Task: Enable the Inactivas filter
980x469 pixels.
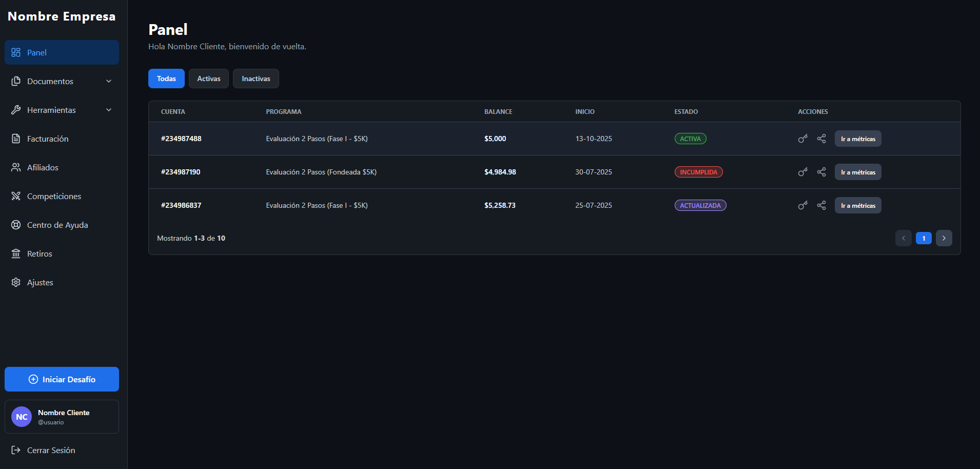Action: pos(256,78)
